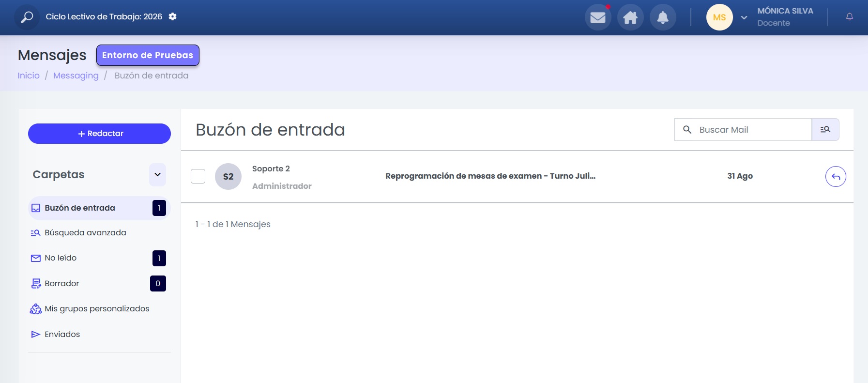Click Ciclo Lectivo de Trabajo: 2026 label

[104, 16]
